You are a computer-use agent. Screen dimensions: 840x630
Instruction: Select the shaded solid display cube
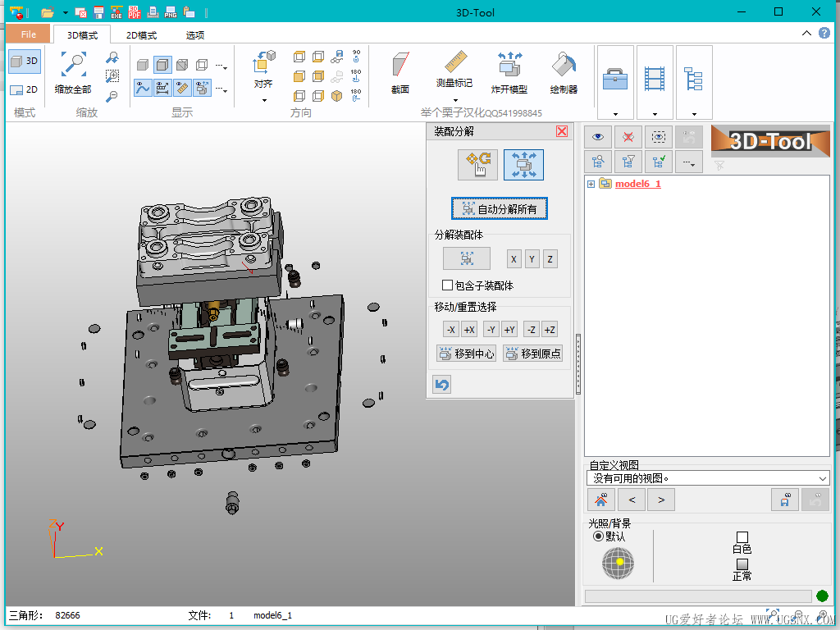[143, 66]
